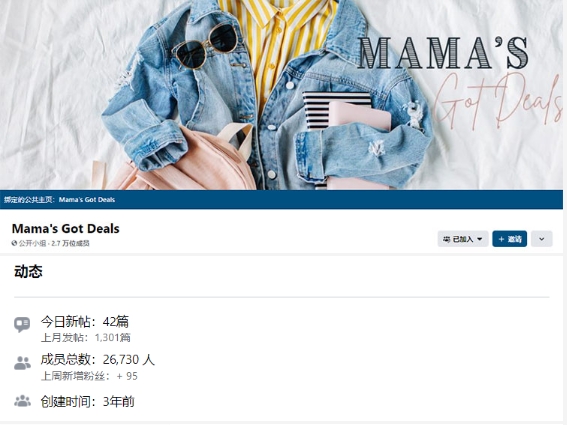The image size is (567, 425).
Task: Click the 公开小组 privacy label
Action: 32,243
